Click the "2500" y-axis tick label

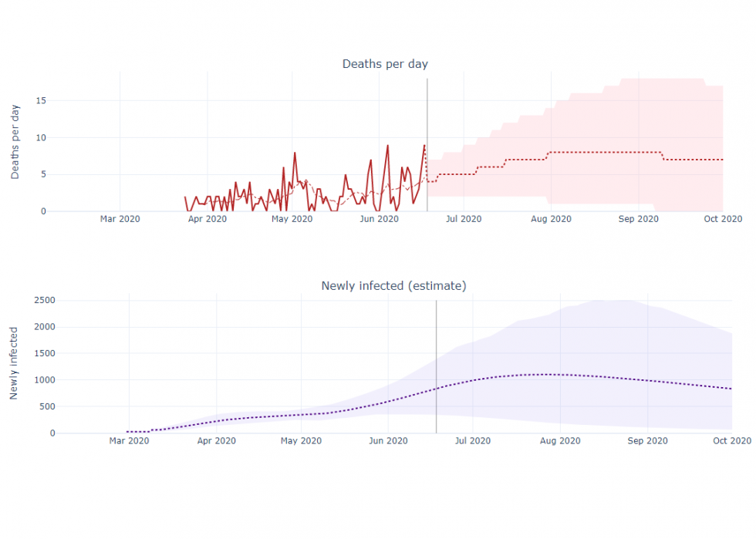tap(42, 300)
